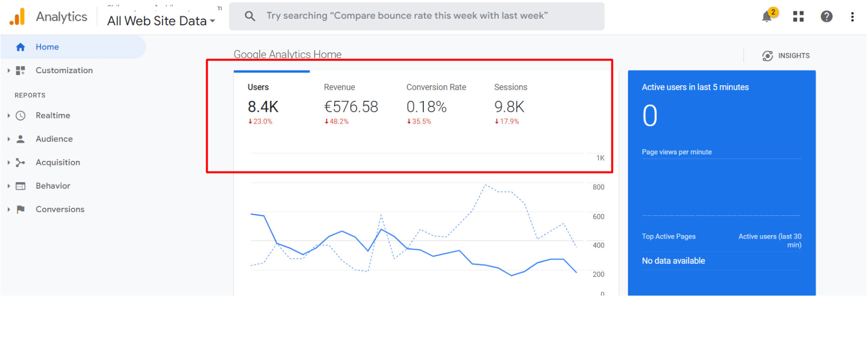Select the Home menu item
Viewport: 868px width, 340px height.
coord(47,47)
